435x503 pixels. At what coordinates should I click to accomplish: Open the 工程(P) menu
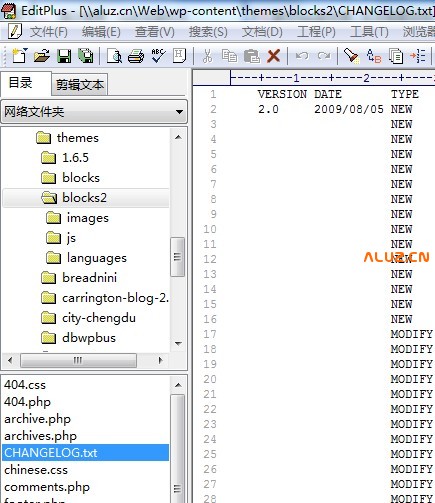pyautogui.click(x=316, y=32)
